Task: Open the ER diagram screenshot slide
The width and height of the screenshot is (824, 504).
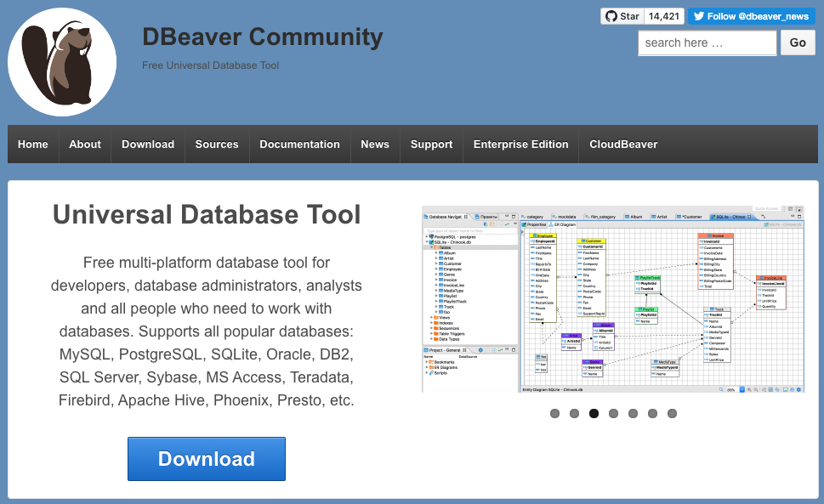Action: (x=613, y=299)
